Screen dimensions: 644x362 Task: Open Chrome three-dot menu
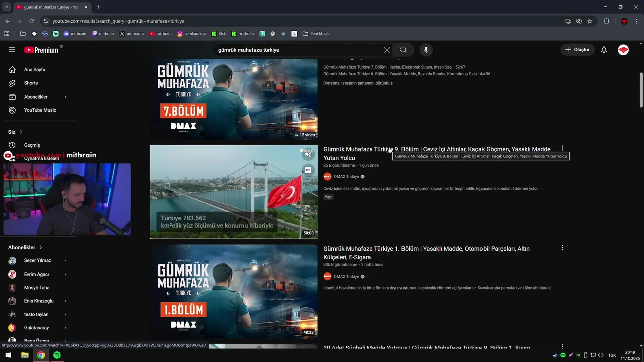coord(637,21)
